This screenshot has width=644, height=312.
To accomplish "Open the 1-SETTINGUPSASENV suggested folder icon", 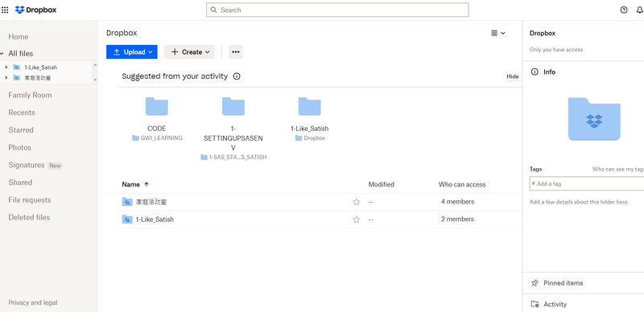I will [233, 106].
